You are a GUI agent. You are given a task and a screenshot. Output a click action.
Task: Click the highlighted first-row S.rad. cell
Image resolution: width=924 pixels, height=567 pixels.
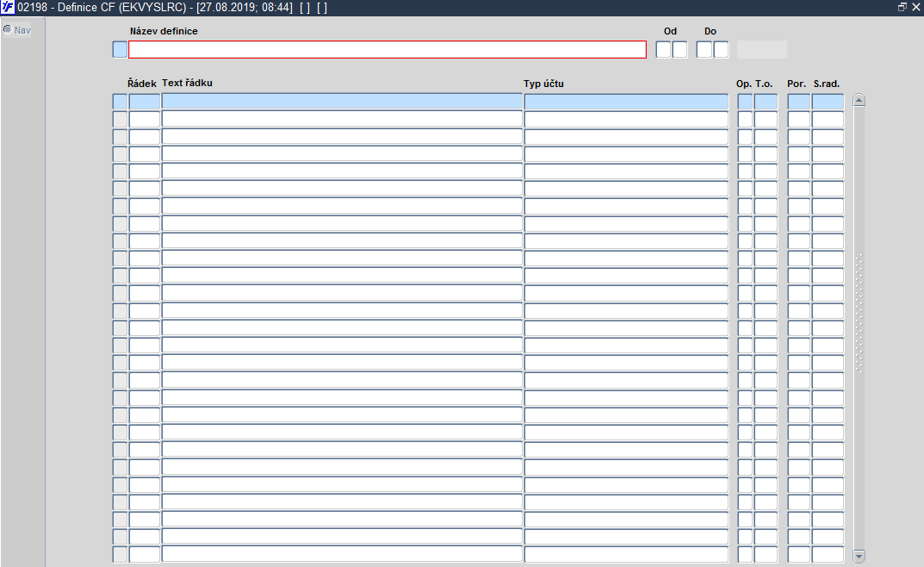click(828, 102)
